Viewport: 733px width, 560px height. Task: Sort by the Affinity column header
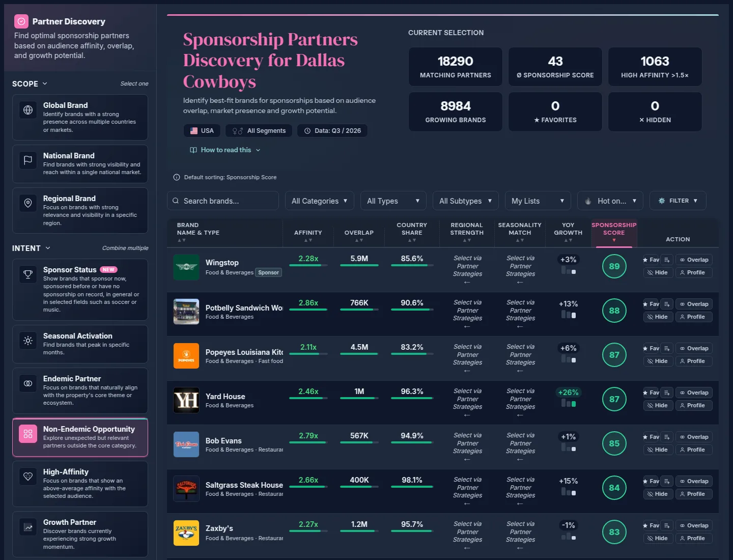(308, 235)
